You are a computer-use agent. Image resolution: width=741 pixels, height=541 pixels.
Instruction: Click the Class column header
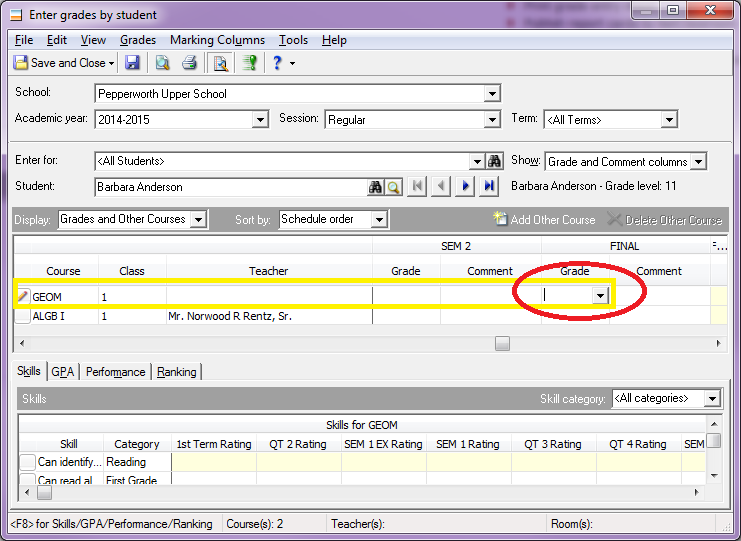click(132, 271)
